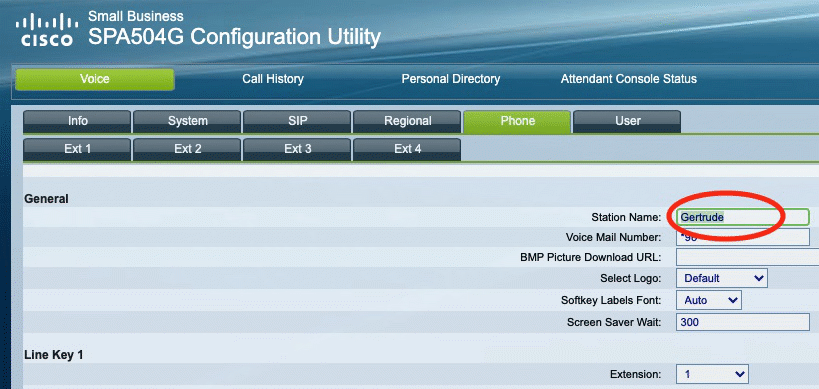The image size is (819, 389).
Task: Click the BMP Picture Download URL label
Action: 591,257
